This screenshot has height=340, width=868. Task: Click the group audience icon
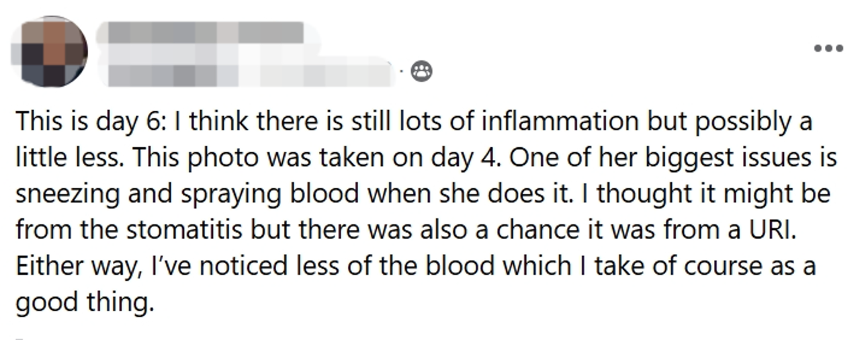[421, 70]
